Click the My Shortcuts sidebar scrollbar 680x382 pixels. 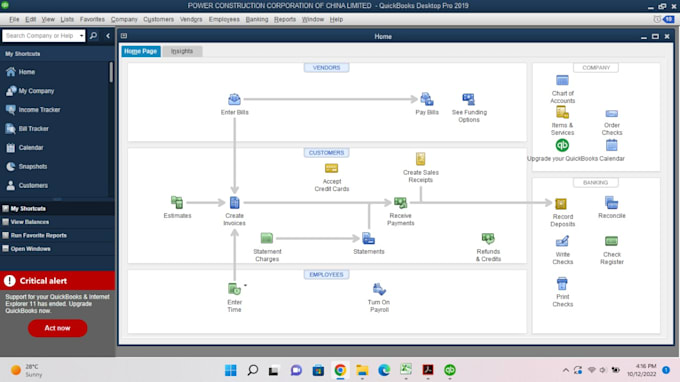(x=111, y=72)
